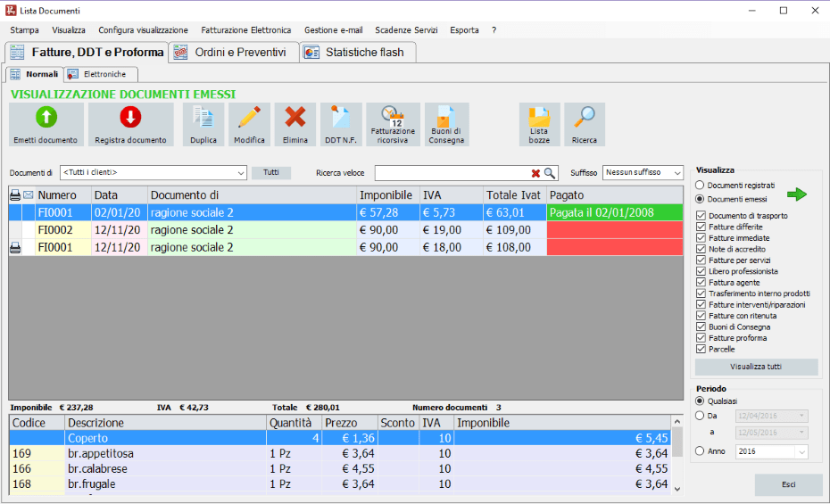
Task: Select the br.calabrese item row
Action: [339, 468]
